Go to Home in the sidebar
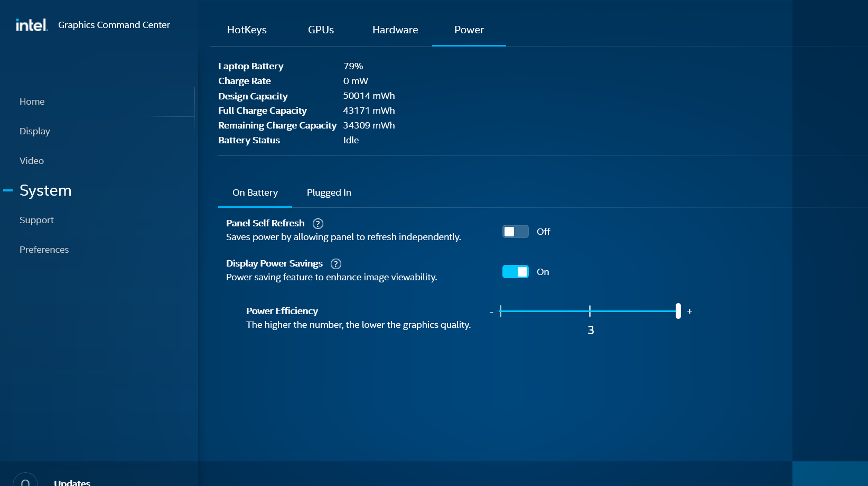 [x=32, y=101]
